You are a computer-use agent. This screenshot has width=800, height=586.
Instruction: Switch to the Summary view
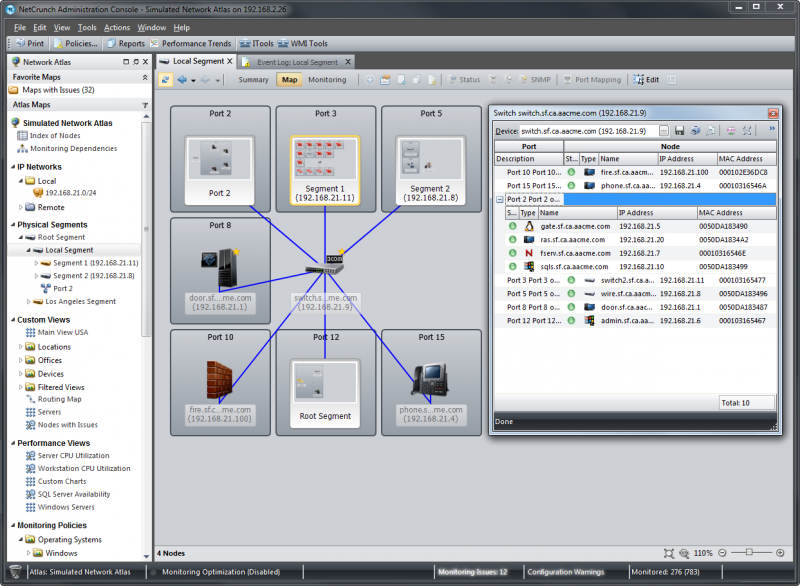tap(253, 80)
